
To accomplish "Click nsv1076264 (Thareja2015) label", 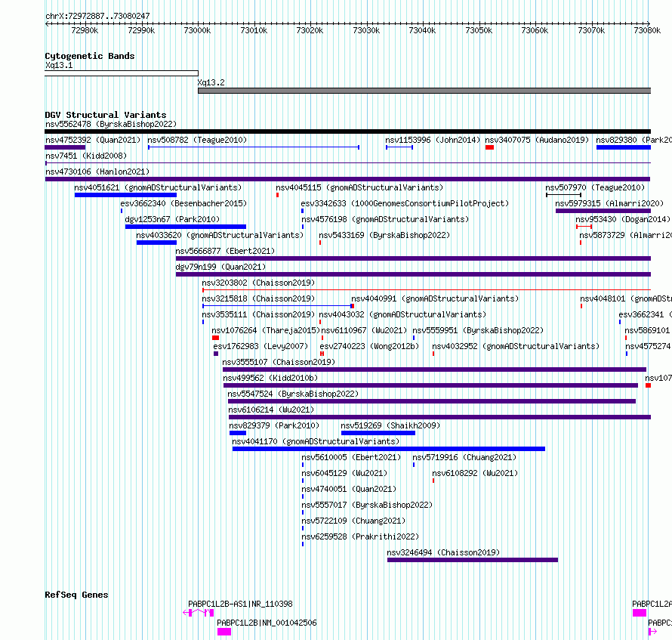I will point(266,331).
